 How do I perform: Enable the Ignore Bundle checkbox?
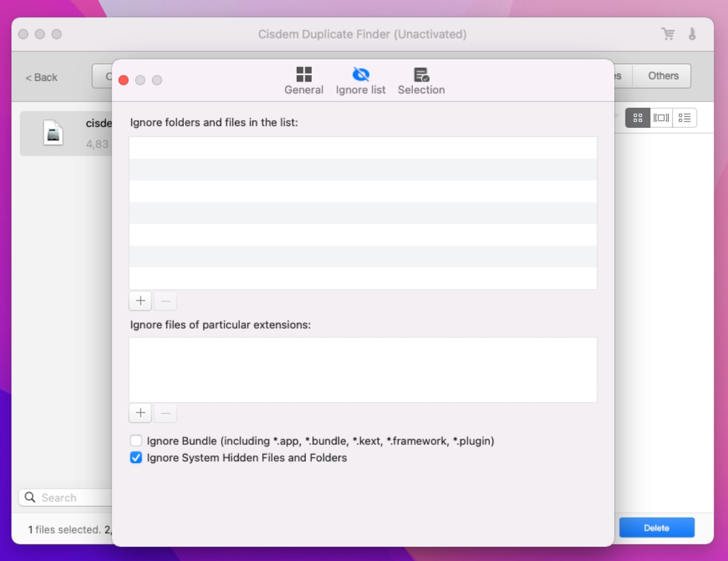136,440
